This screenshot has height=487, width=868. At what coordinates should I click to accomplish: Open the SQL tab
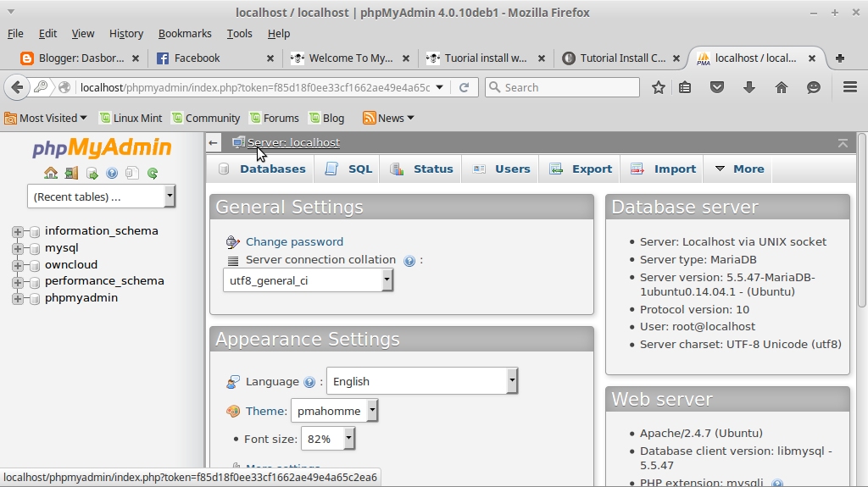(x=348, y=169)
